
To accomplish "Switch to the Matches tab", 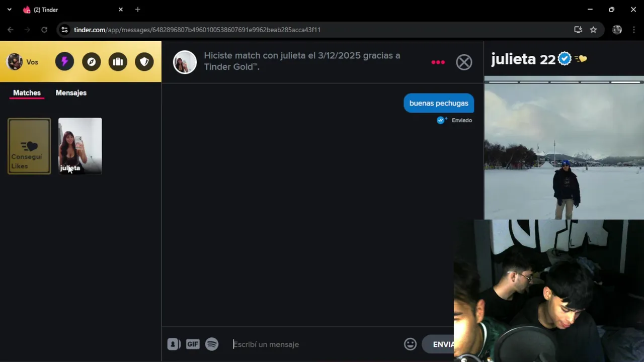I will [27, 93].
